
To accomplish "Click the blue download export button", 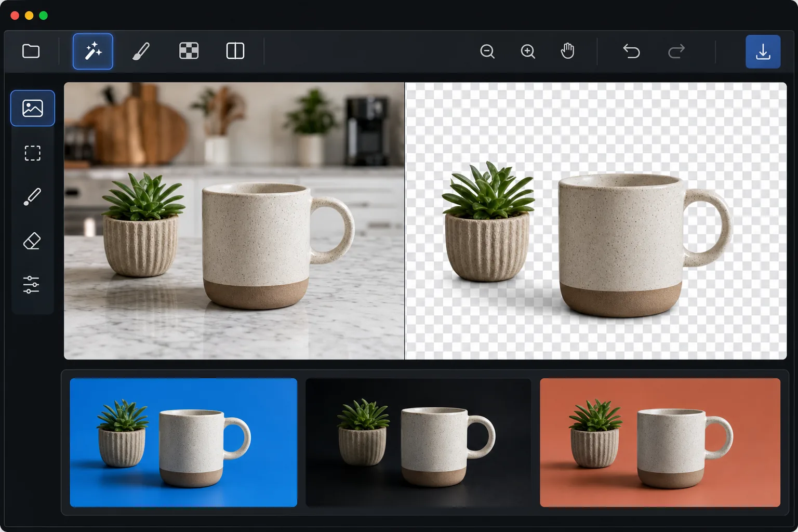I will (763, 51).
